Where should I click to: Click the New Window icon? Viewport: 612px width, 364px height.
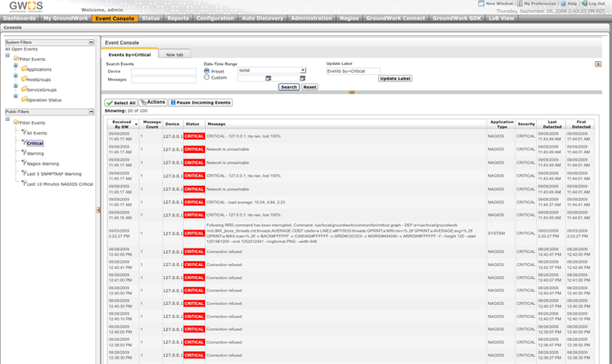(x=481, y=4)
